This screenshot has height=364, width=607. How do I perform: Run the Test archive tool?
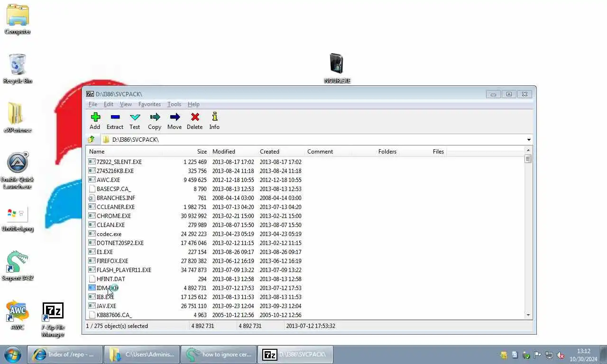click(x=135, y=117)
